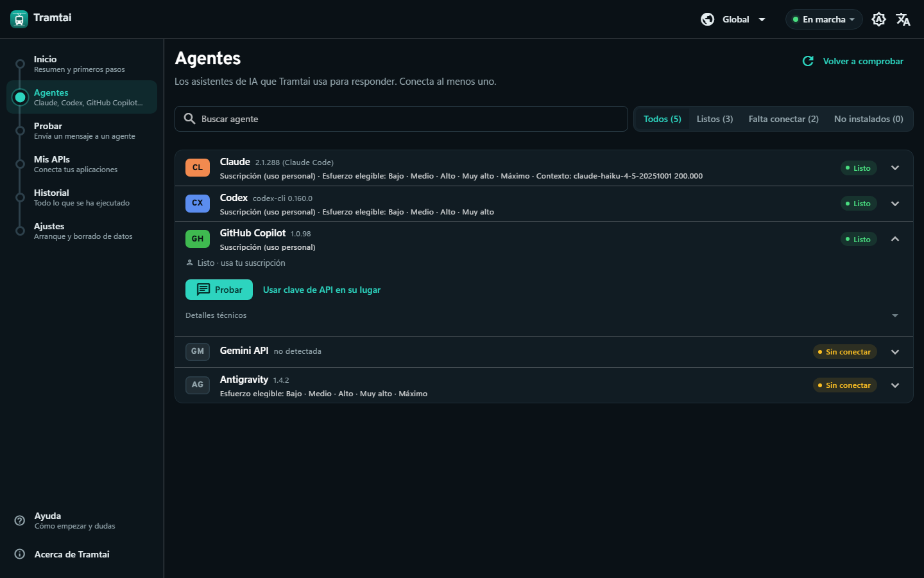Click the Tramtai tram logo icon
The height and width of the screenshot is (578, 924).
(19, 19)
